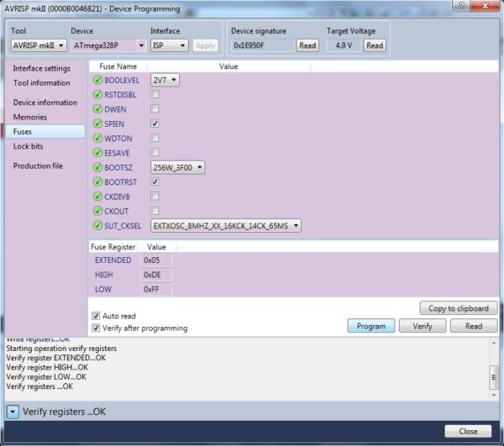Click the green check icon next to SPIEN
Image resolution: width=504 pixels, height=446 pixels.
pyautogui.click(x=97, y=123)
